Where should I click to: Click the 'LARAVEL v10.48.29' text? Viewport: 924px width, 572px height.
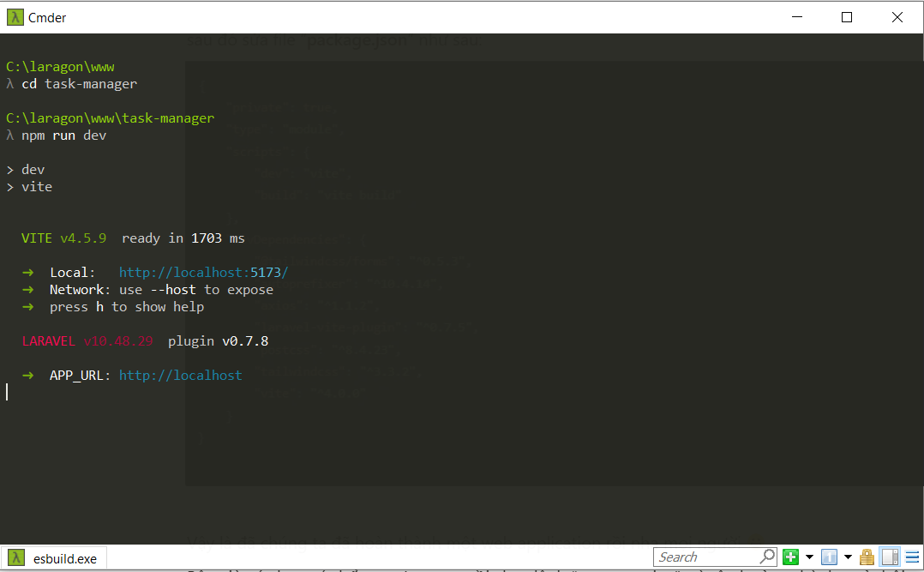(x=87, y=340)
